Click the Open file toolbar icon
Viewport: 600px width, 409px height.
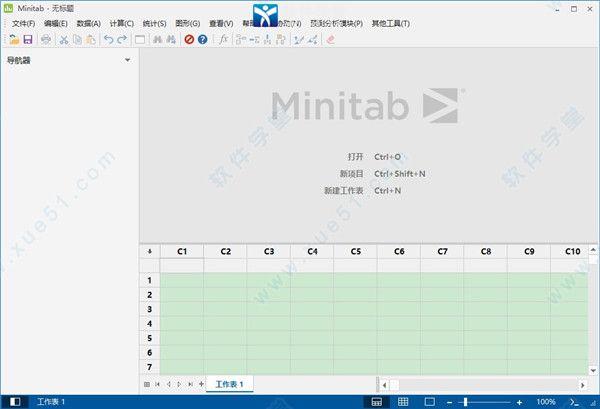[x=14, y=39]
